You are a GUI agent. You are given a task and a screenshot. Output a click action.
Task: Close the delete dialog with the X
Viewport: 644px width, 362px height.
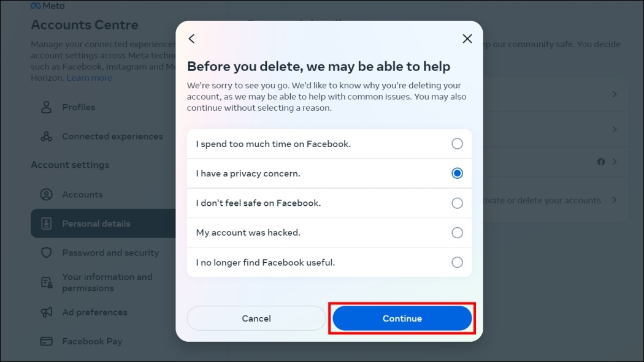pyautogui.click(x=467, y=38)
